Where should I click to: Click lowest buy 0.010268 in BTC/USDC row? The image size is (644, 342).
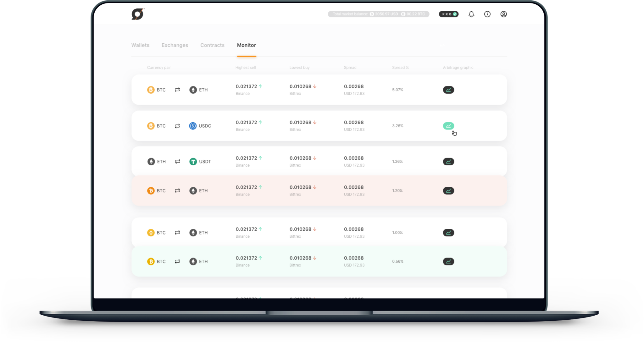pos(300,122)
